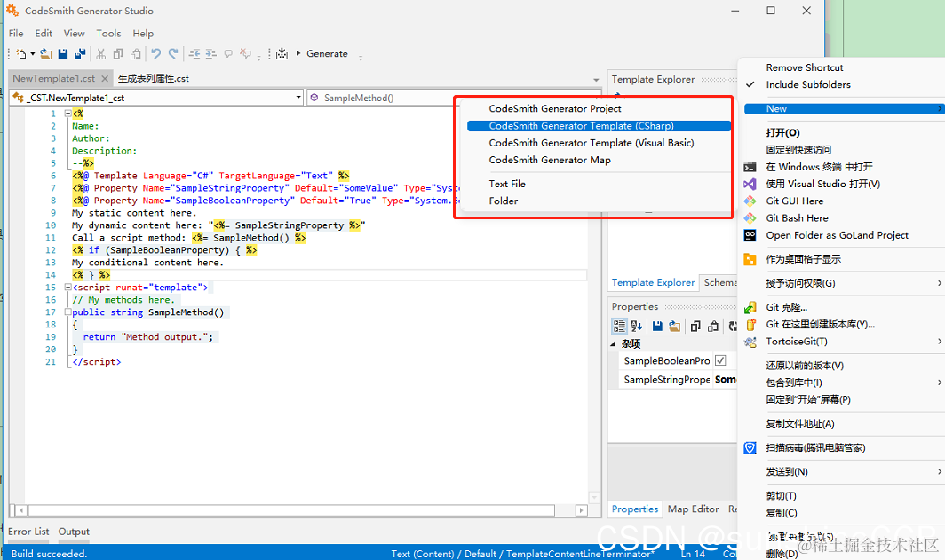Viewport: 945px width, 560px height.
Task: Click the Git 克隆 icon
Action: [x=750, y=307]
